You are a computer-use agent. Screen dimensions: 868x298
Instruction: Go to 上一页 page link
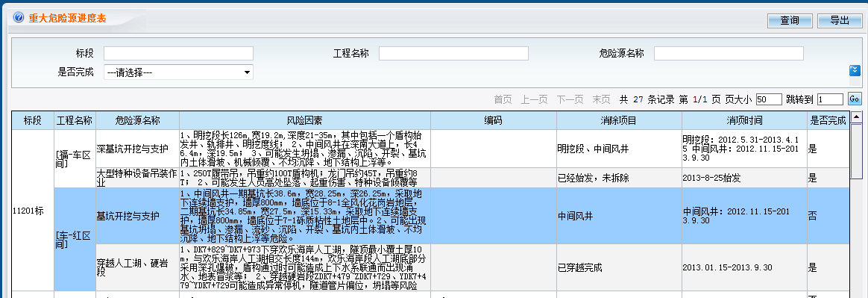(534, 99)
